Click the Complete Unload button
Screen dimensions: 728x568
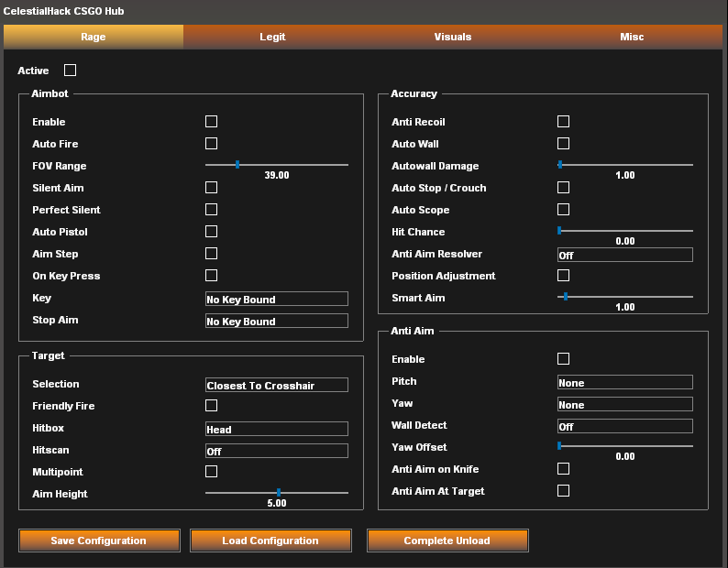[447, 541]
